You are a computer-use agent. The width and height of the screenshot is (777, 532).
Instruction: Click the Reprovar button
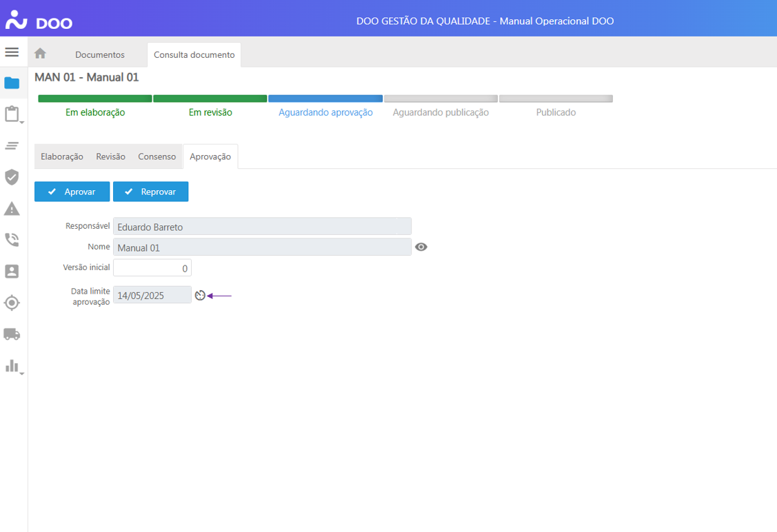(x=150, y=192)
